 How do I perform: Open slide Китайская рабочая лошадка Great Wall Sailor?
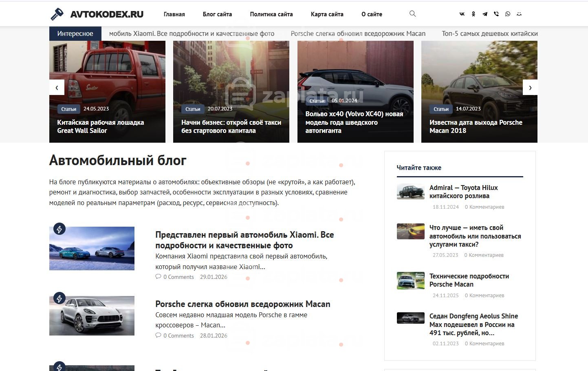(100, 126)
